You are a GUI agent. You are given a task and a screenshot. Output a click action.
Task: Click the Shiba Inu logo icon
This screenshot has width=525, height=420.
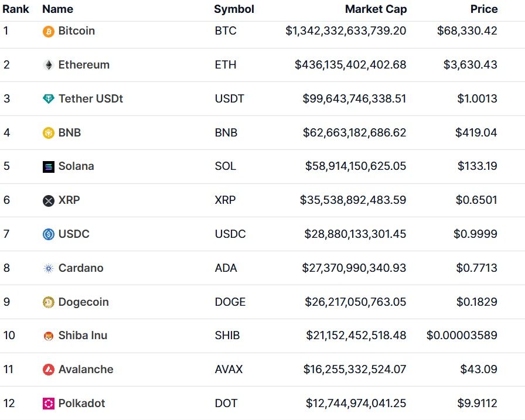pyautogui.click(x=49, y=336)
